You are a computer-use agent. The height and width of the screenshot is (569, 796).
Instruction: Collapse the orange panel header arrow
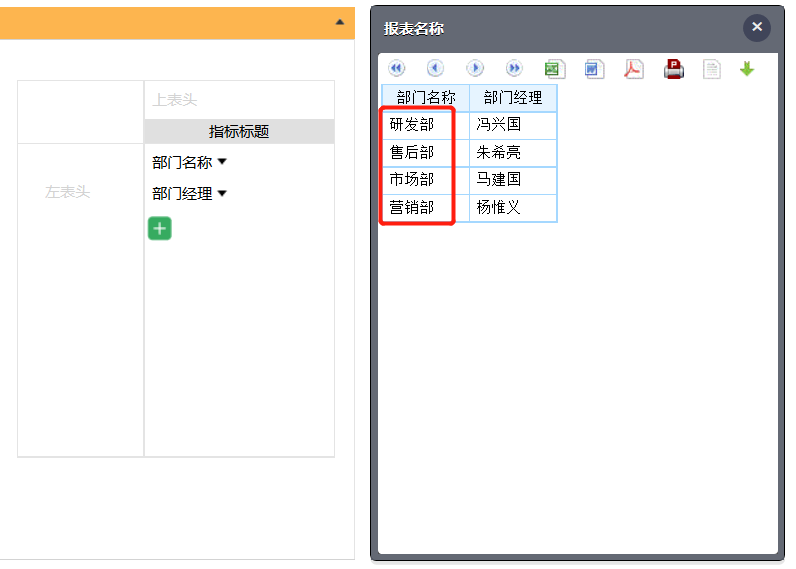click(340, 21)
